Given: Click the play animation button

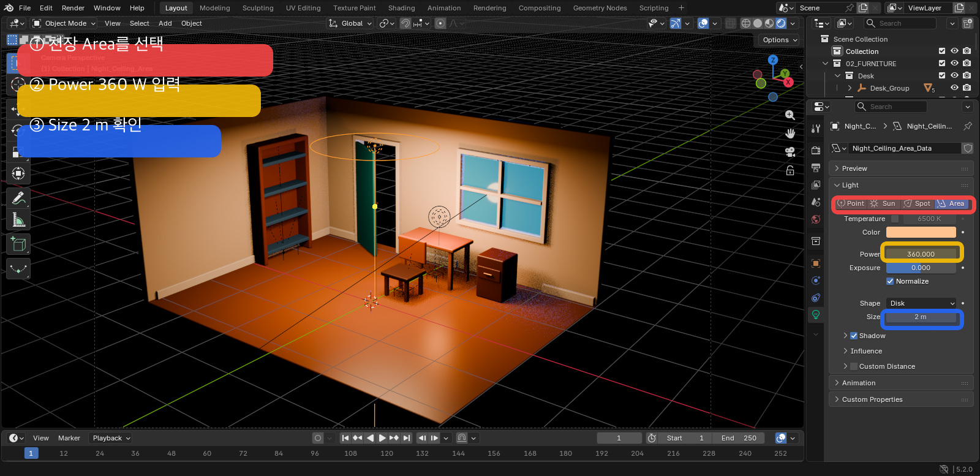Looking at the screenshot, I should [382, 438].
